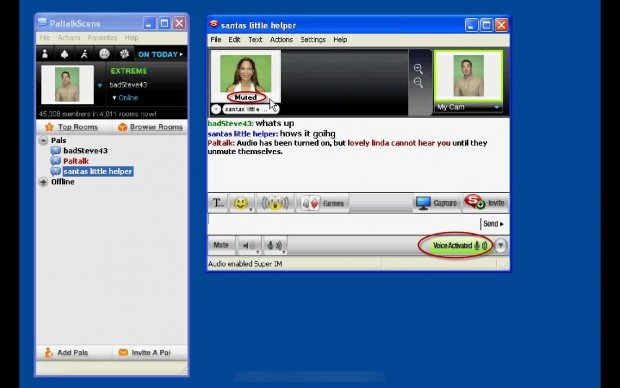Screen dimensions: 620x388
Task: Maximize the PaltalkScene window
Action: [164, 23]
